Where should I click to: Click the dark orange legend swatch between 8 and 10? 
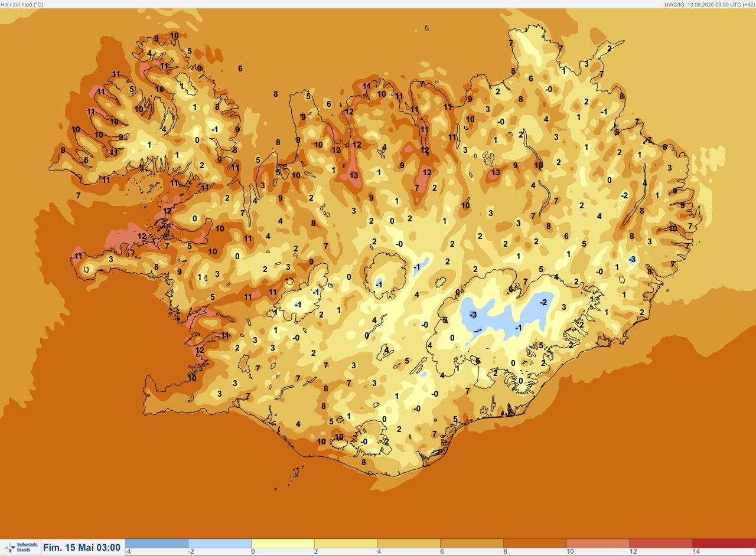(x=535, y=544)
